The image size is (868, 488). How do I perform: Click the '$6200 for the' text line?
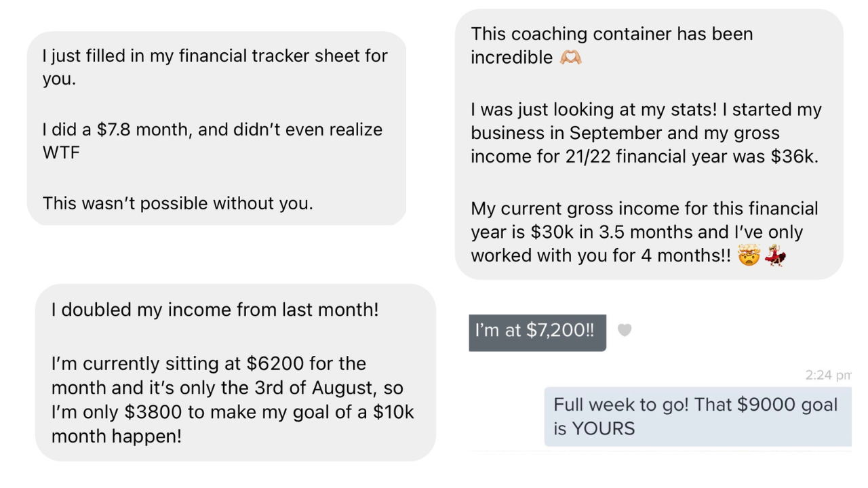[x=209, y=364]
